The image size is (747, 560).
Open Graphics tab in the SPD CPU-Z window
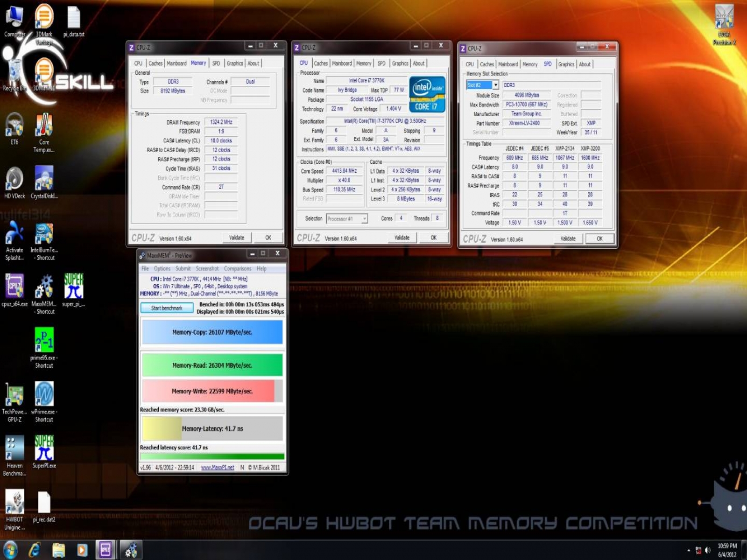[566, 64]
